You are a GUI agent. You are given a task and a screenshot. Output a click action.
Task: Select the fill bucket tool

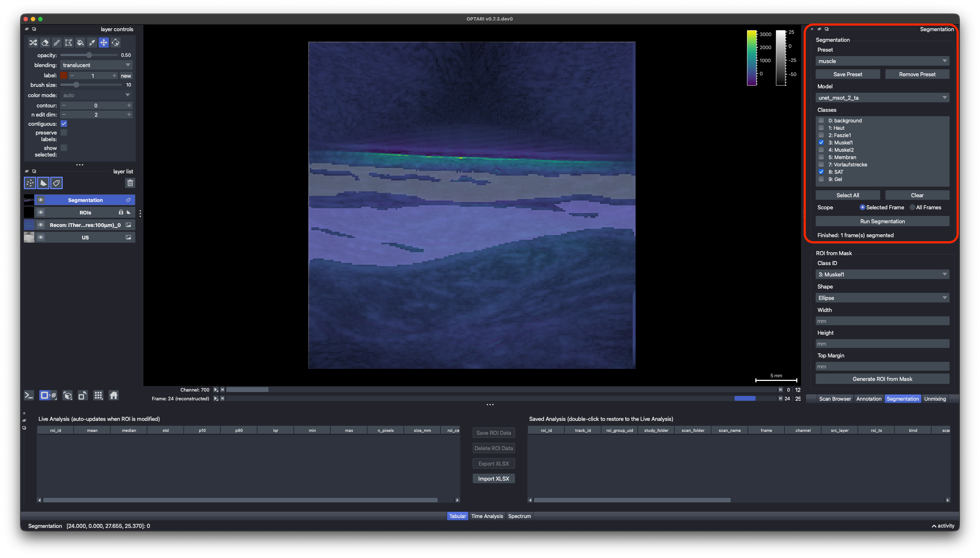(x=80, y=43)
